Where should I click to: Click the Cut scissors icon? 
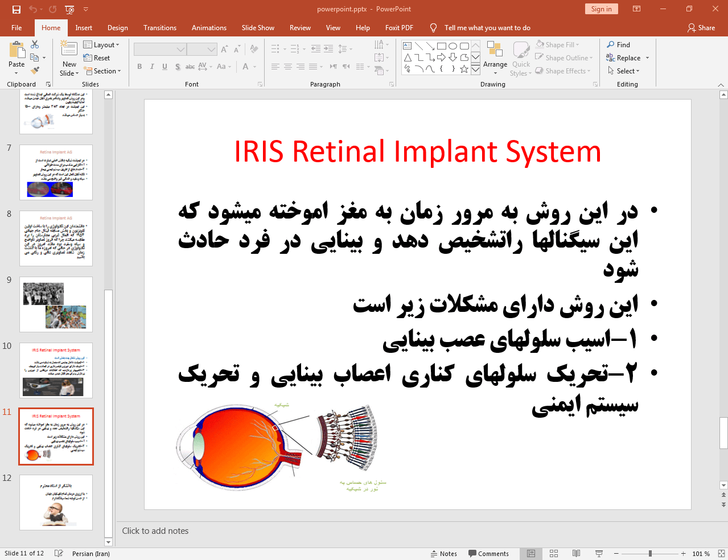35,44
